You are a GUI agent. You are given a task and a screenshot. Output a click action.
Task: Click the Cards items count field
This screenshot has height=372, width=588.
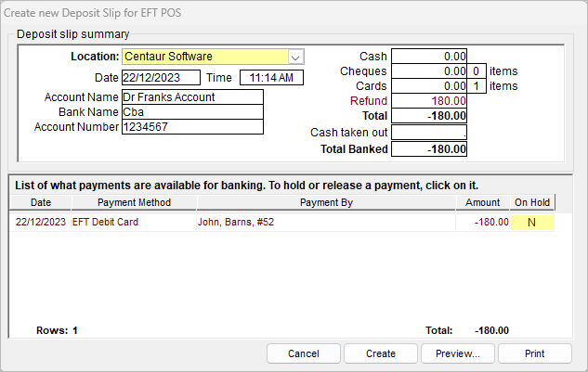click(x=477, y=86)
